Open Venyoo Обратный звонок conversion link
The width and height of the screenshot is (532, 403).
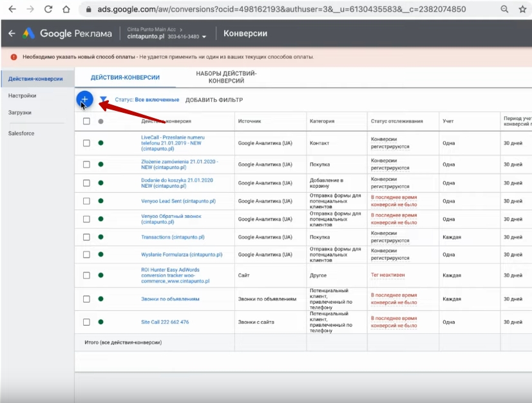click(171, 219)
